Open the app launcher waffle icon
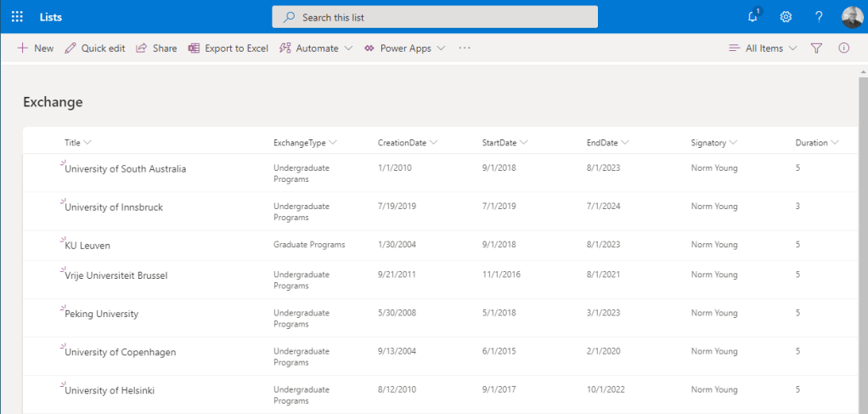868x414 pixels. [17, 17]
